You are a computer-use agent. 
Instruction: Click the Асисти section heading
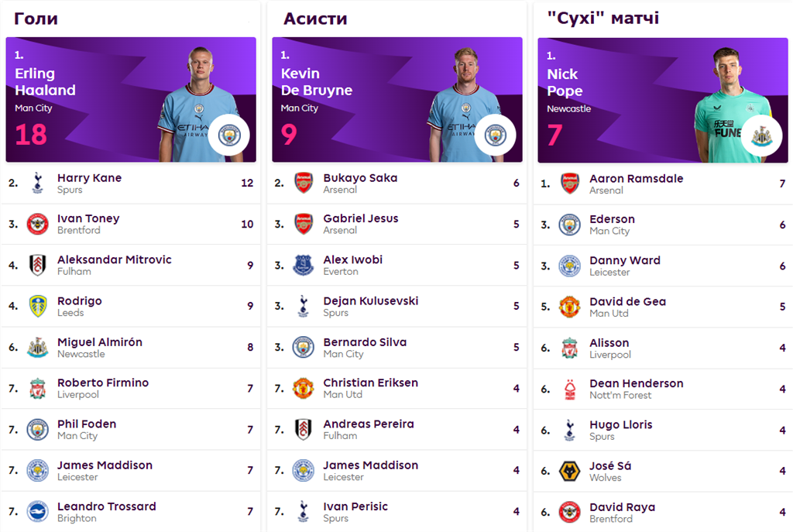click(314, 18)
